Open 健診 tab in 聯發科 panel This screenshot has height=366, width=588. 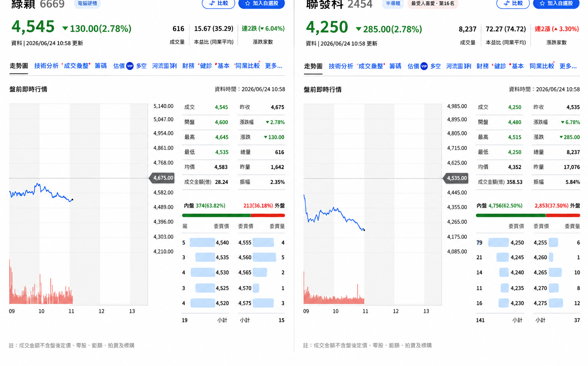500,66
